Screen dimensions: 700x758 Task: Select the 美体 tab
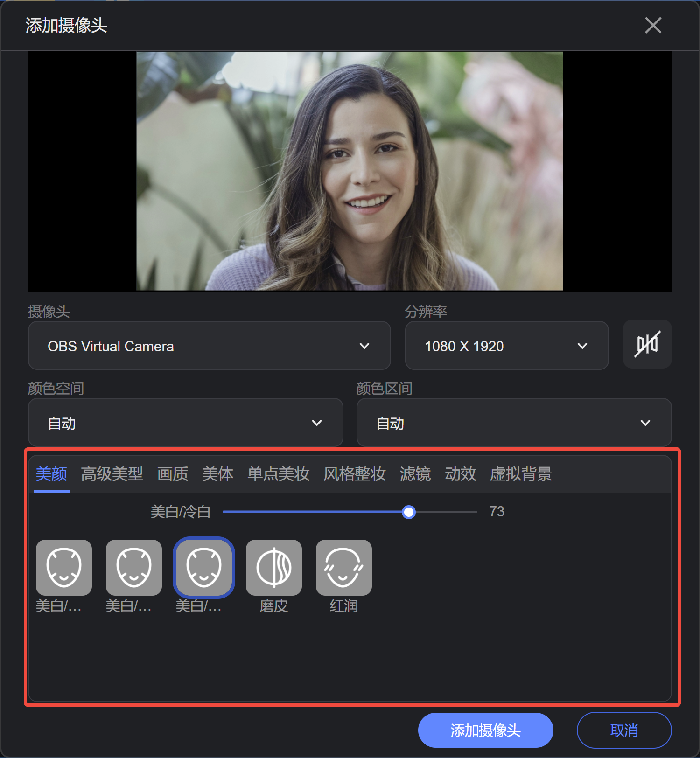pyautogui.click(x=218, y=474)
